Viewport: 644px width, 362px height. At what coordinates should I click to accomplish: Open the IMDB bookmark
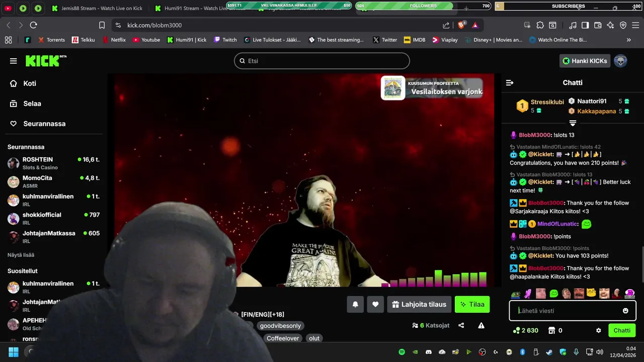414,40
